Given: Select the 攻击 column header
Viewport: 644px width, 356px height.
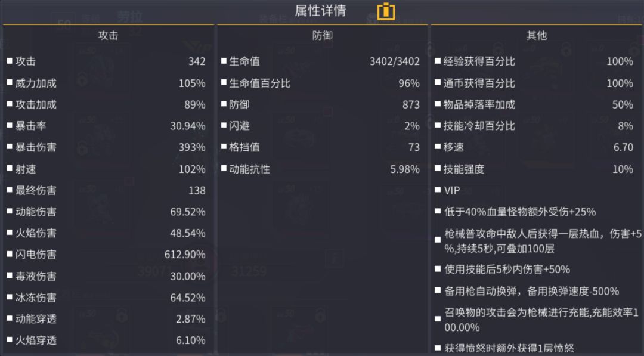Looking at the screenshot, I should coord(108,35).
